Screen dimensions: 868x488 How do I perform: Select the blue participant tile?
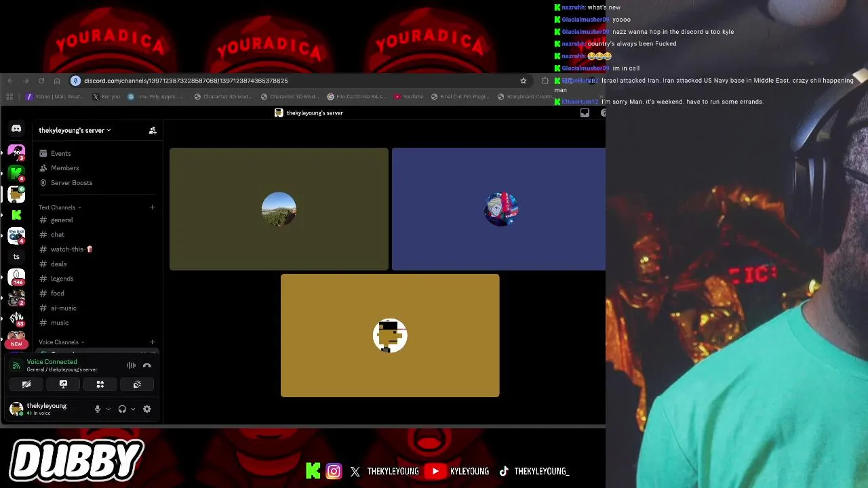(498, 209)
